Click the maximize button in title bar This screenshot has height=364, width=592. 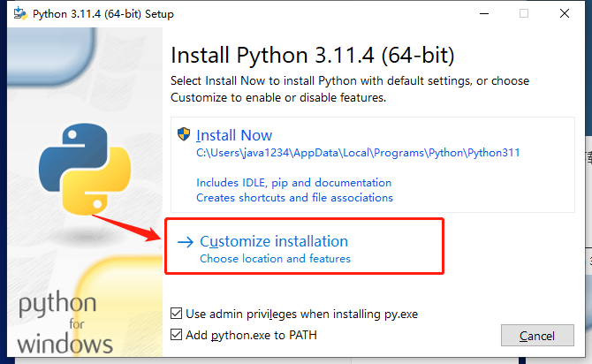pyautogui.click(x=524, y=13)
